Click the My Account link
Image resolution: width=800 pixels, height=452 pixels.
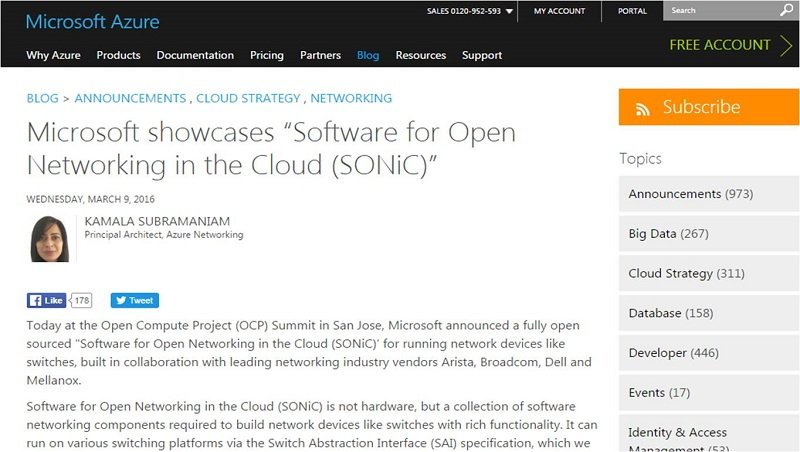coord(559,11)
